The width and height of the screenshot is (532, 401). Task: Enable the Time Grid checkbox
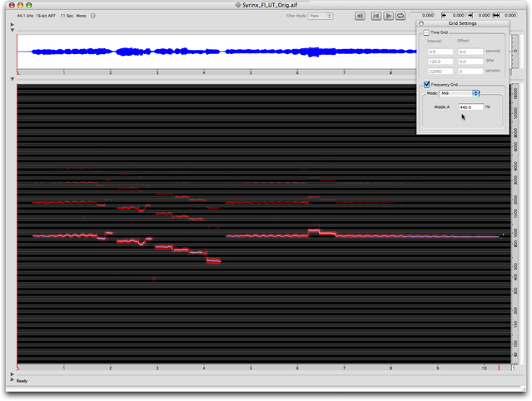[426, 32]
